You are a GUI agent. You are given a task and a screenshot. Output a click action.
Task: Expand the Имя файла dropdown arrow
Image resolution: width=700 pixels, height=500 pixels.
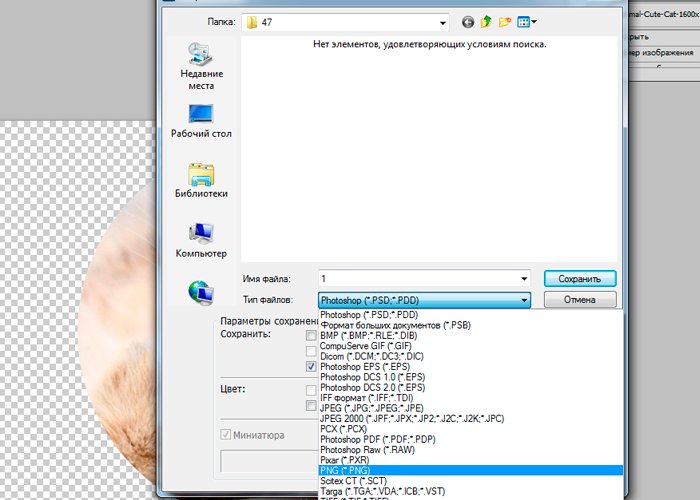click(x=523, y=278)
